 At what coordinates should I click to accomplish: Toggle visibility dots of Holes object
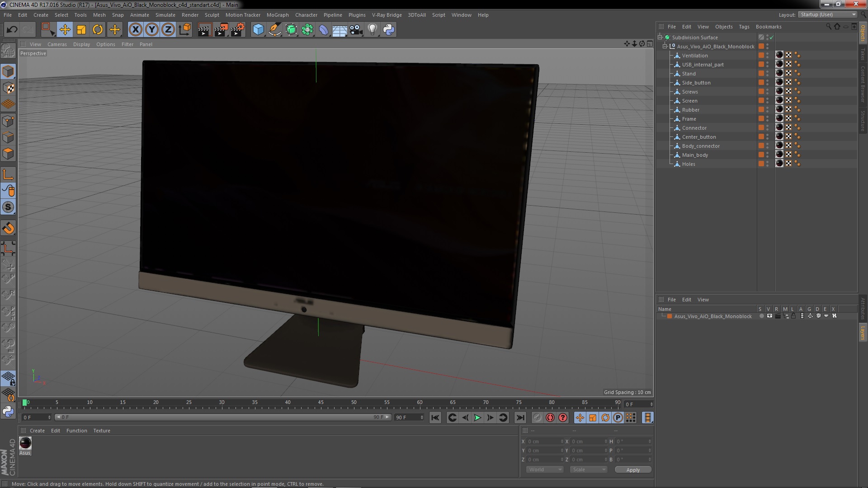(x=767, y=164)
